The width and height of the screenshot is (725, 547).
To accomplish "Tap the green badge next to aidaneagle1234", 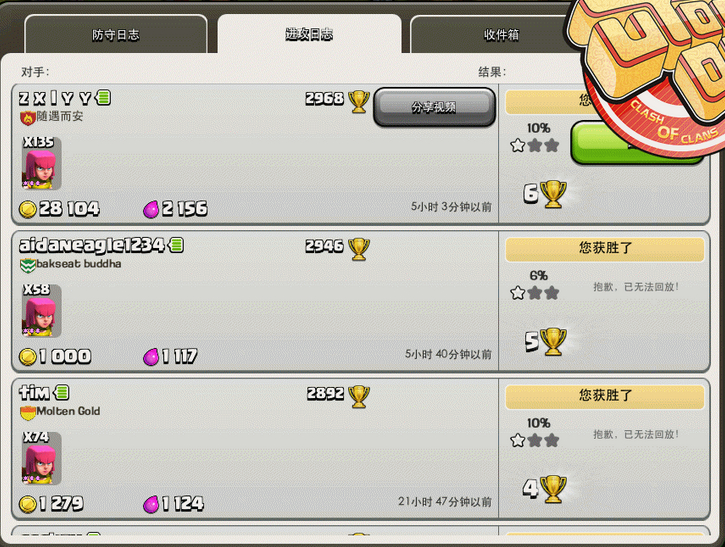I will point(176,245).
